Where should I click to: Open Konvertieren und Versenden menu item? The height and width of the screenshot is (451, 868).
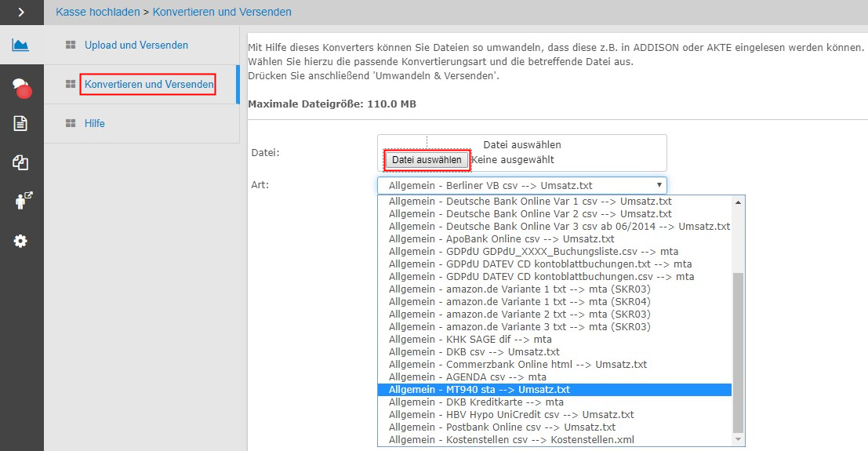coord(148,84)
